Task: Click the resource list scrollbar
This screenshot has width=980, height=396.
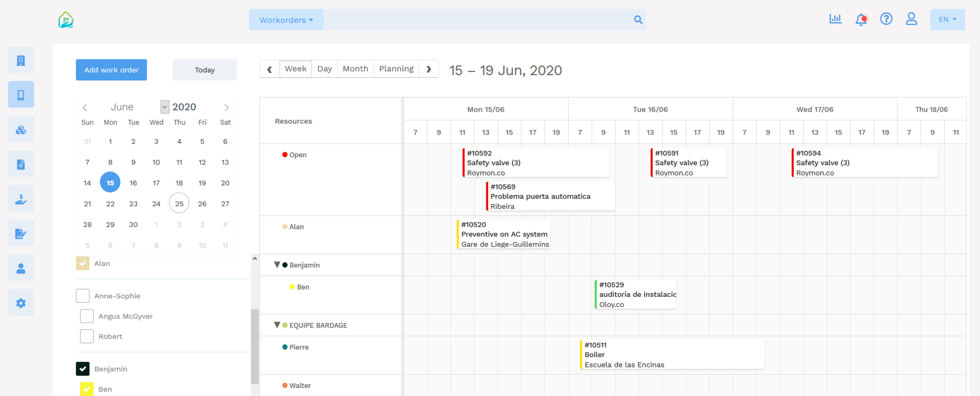Action: (255, 347)
